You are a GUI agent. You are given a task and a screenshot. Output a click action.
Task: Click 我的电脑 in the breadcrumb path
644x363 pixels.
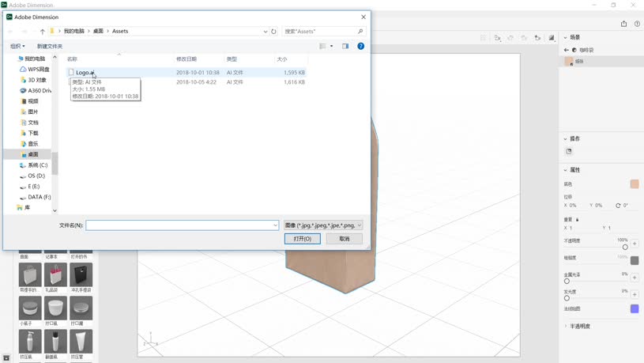74,32
